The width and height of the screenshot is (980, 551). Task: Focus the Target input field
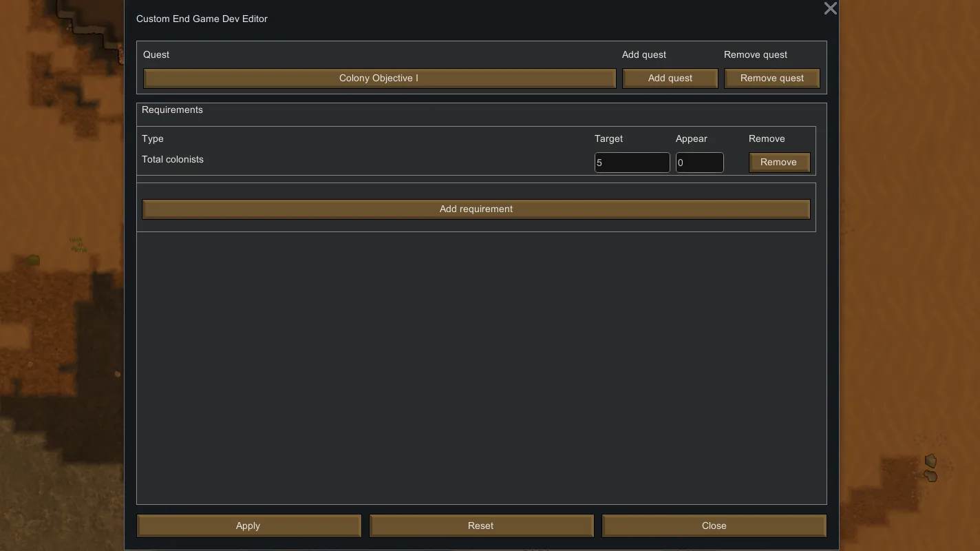click(632, 163)
